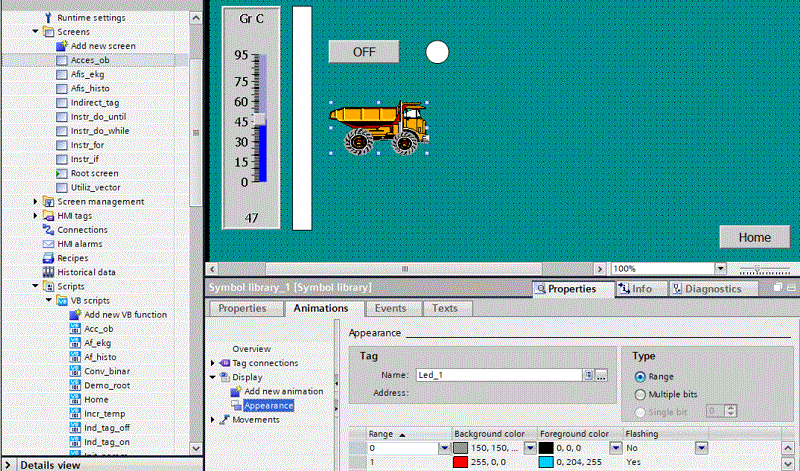800x471 pixels.
Task: Open the zoom level 100% dropdown
Action: point(720,269)
